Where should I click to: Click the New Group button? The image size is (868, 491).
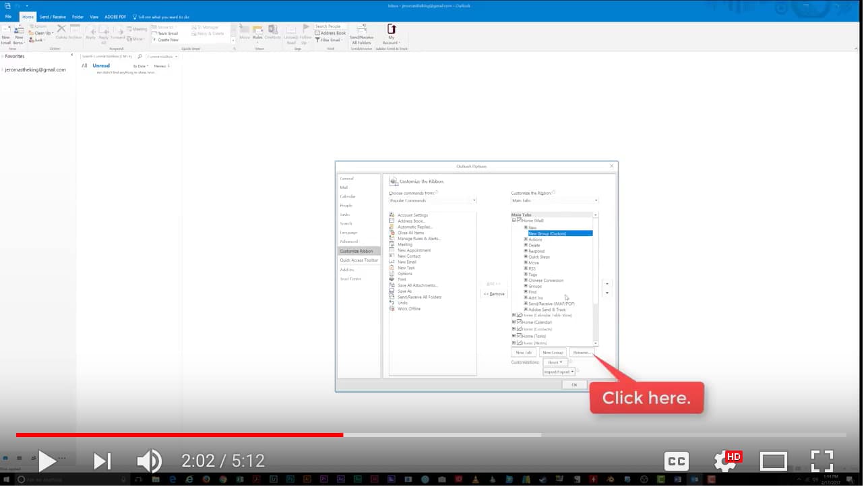(553, 352)
